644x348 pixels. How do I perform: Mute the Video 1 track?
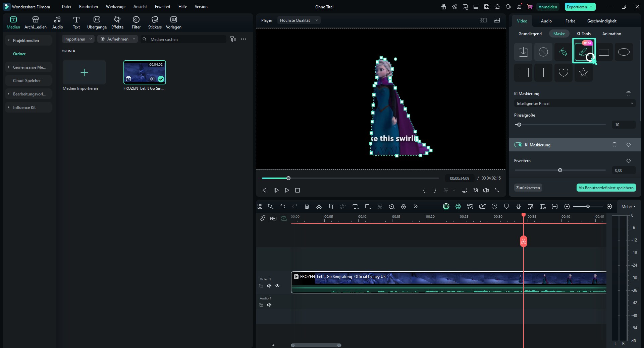[x=269, y=286]
